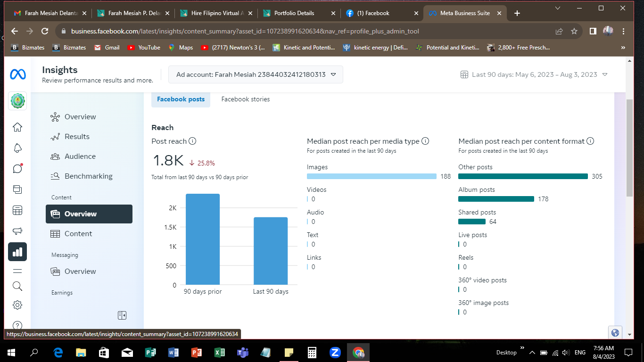Image resolution: width=644 pixels, height=362 pixels.
Task: Open the YouTube bookmark
Action: (x=143, y=48)
